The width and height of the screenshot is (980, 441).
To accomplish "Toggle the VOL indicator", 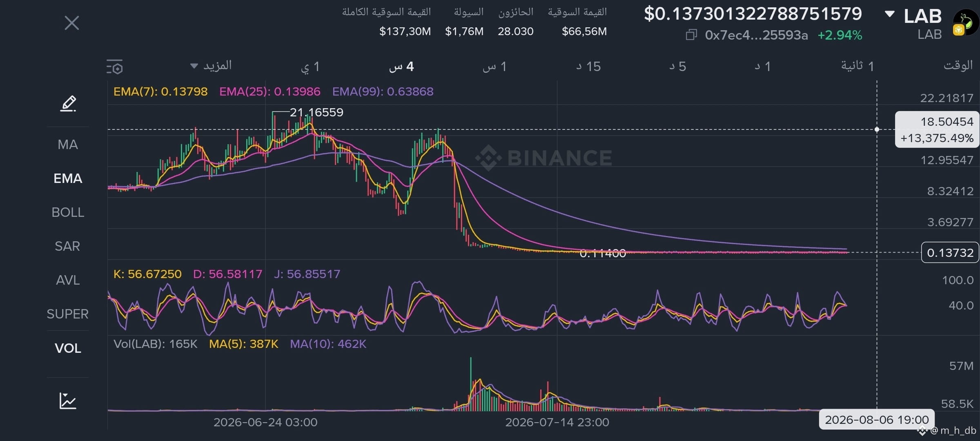I will pyautogui.click(x=68, y=348).
